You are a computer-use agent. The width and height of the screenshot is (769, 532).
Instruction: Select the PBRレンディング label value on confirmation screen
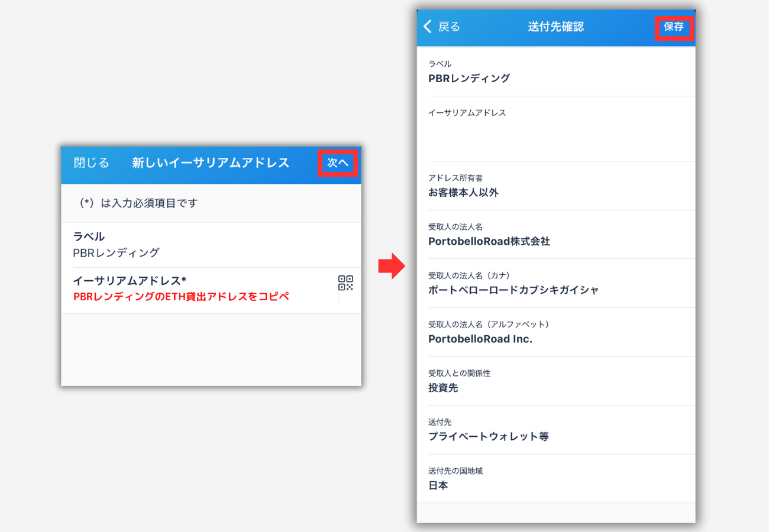tap(469, 78)
